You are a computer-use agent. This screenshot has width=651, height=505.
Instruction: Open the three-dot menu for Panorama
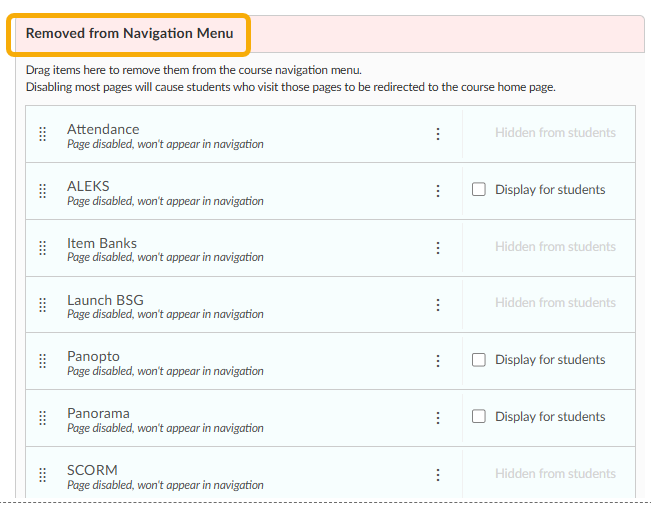[x=438, y=418]
